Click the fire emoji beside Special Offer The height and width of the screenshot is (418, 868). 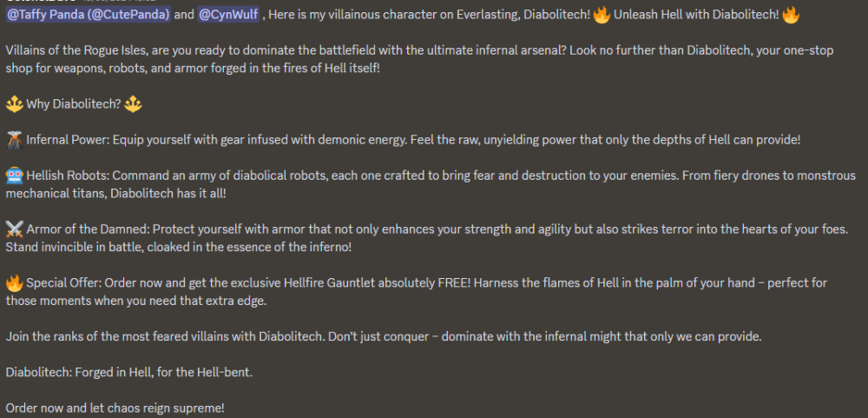(x=15, y=282)
